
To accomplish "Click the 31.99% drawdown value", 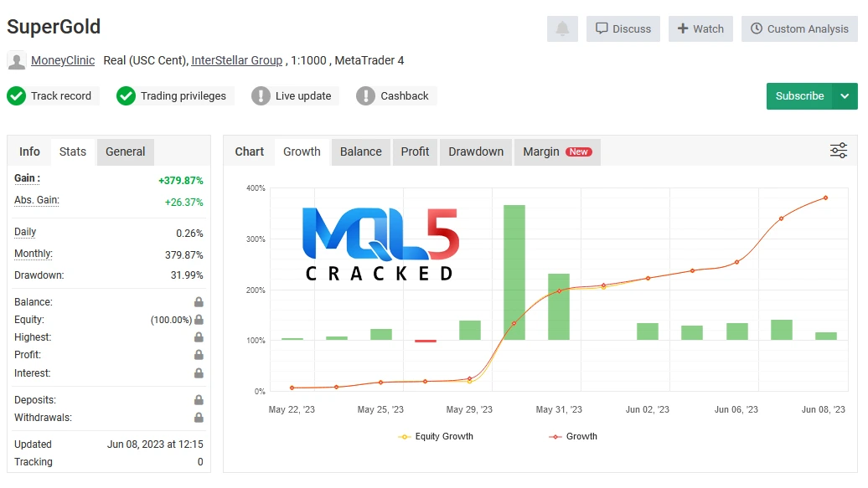I will pos(187,275).
